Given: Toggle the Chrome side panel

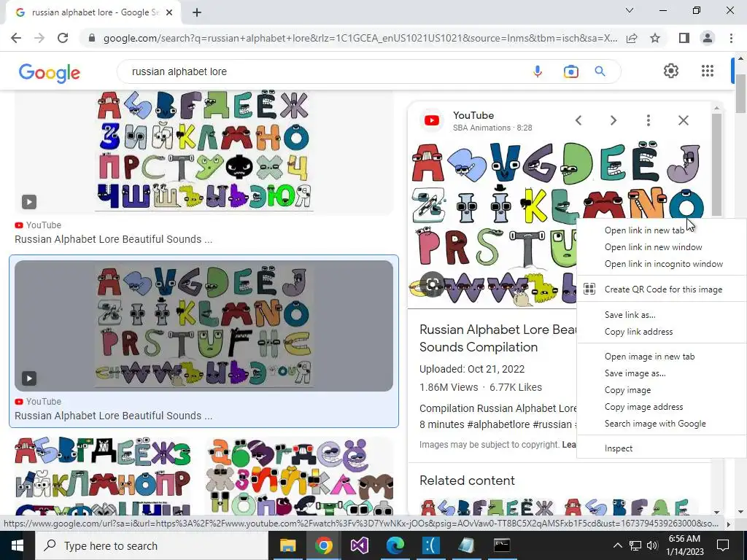Looking at the screenshot, I should click(684, 38).
